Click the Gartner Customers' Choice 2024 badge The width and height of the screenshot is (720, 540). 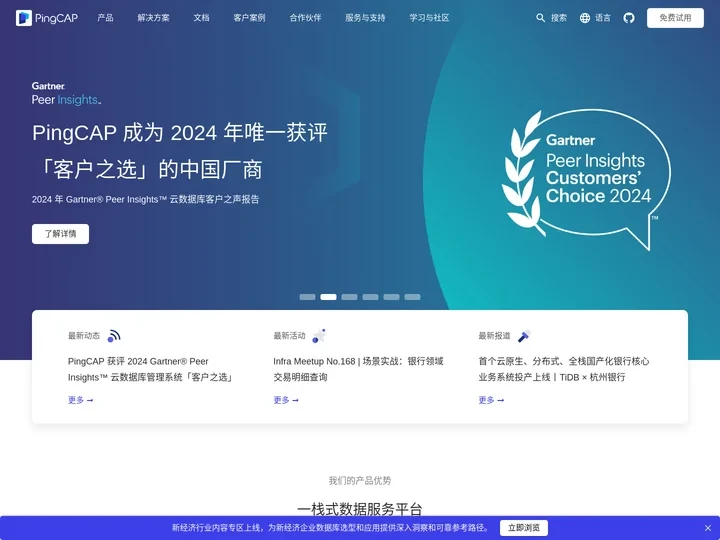[x=586, y=180]
